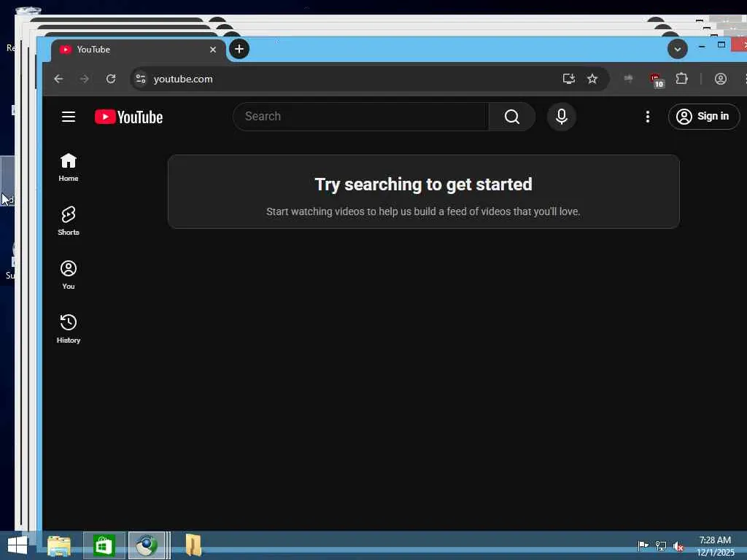Click the YouTube logo

(128, 117)
